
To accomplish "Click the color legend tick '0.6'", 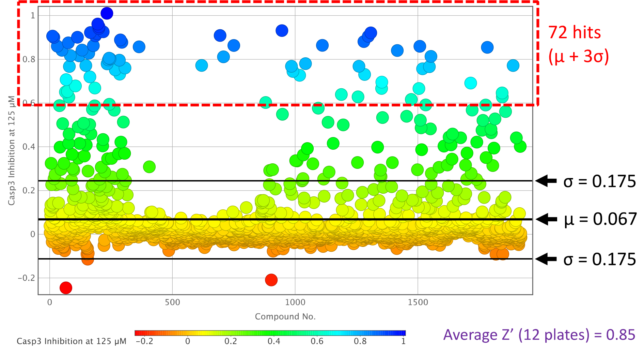I will click(317, 341).
